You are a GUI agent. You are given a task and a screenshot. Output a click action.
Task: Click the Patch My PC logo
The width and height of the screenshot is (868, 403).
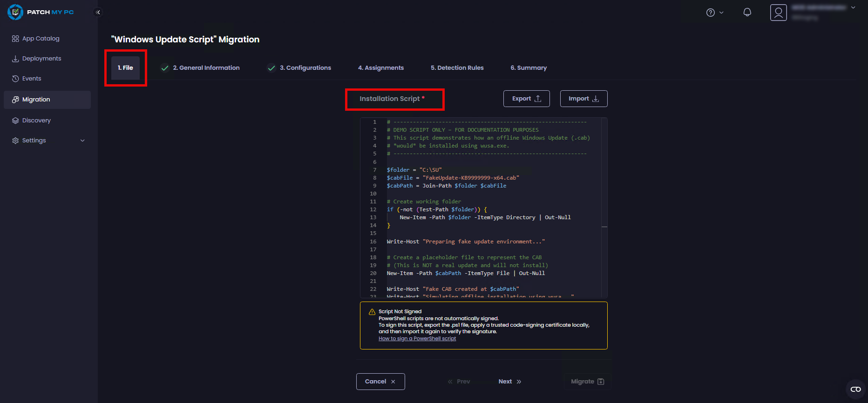coord(41,12)
